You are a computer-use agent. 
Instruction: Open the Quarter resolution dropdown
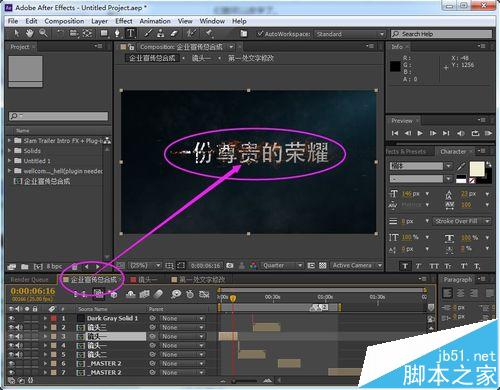pos(282,266)
